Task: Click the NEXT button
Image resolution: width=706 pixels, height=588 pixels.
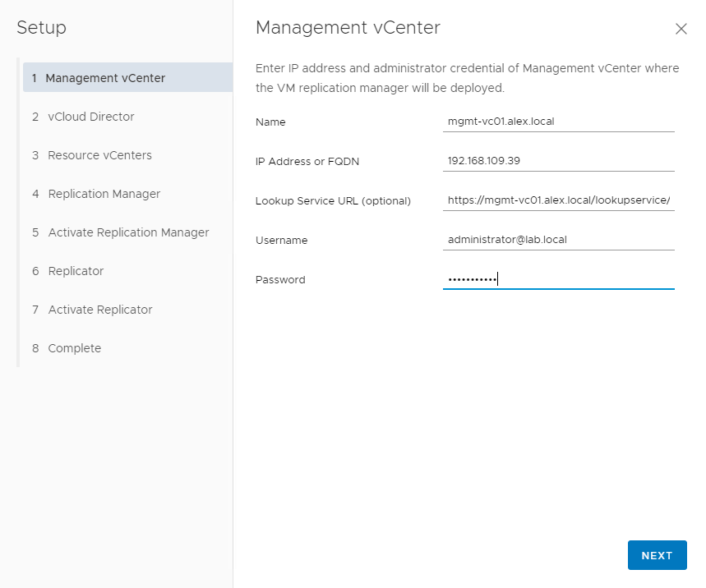Action: tap(657, 555)
